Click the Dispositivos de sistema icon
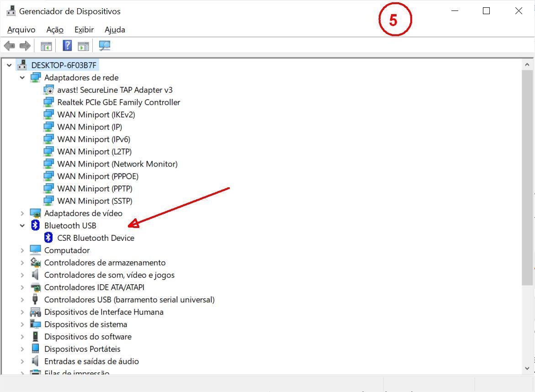 click(36, 324)
